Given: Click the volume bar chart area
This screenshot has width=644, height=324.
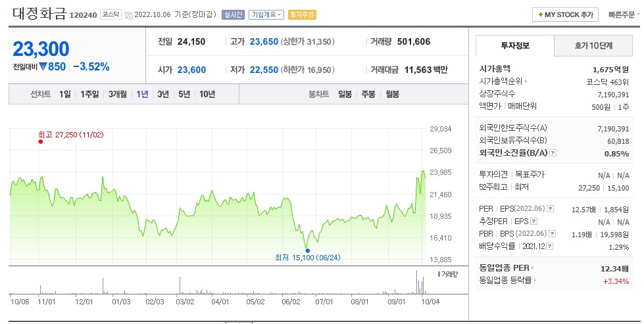Looking at the screenshot, I should click(218, 281).
